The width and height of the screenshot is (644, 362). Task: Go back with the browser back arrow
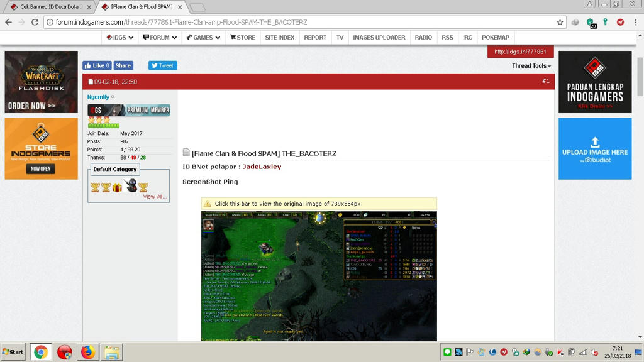(x=9, y=22)
